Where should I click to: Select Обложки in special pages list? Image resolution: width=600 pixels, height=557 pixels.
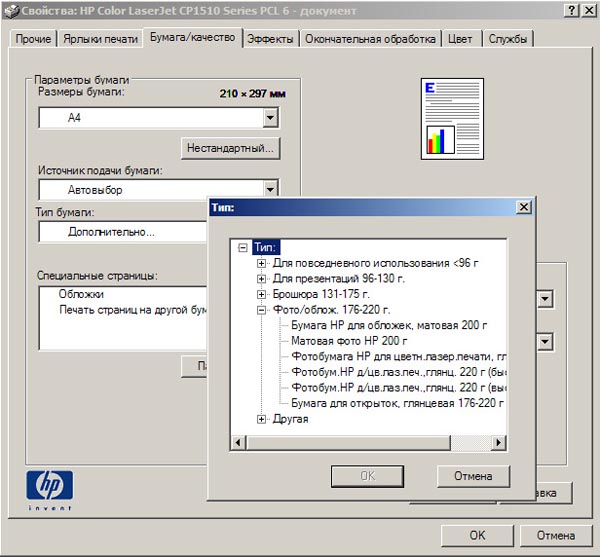[x=81, y=294]
